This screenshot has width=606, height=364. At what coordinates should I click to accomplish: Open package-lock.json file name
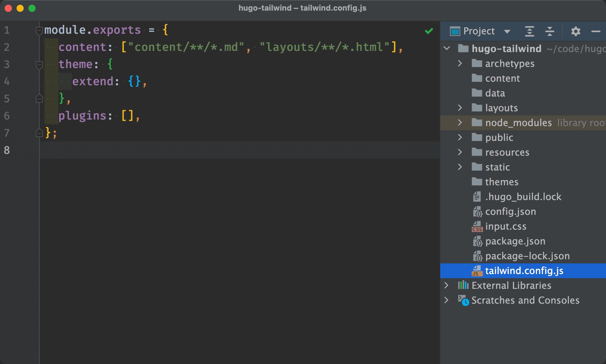tap(528, 256)
